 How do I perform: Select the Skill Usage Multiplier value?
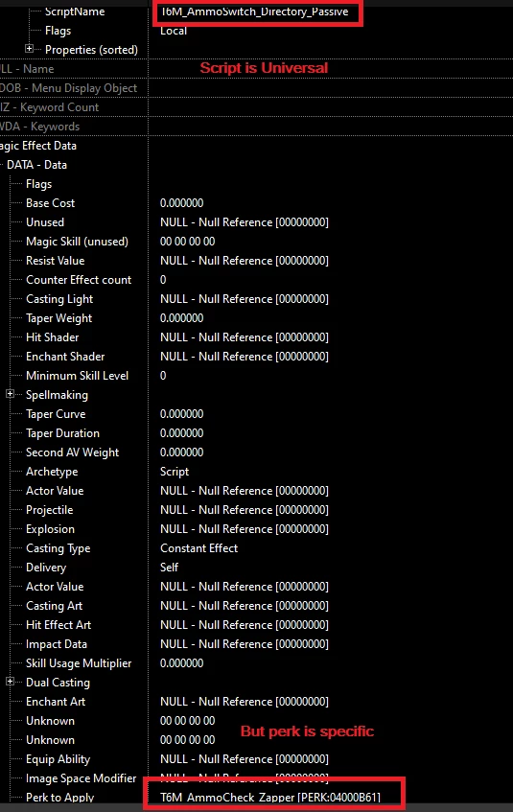[x=181, y=662]
